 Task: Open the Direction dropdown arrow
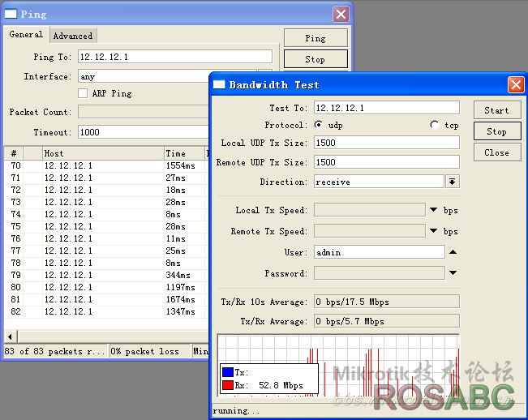pyautogui.click(x=453, y=182)
